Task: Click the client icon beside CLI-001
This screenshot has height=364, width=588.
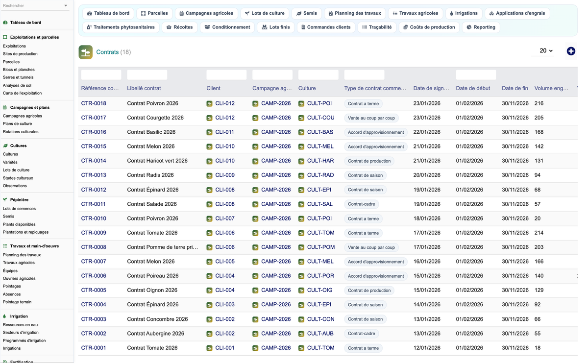Action: (x=210, y=348)
